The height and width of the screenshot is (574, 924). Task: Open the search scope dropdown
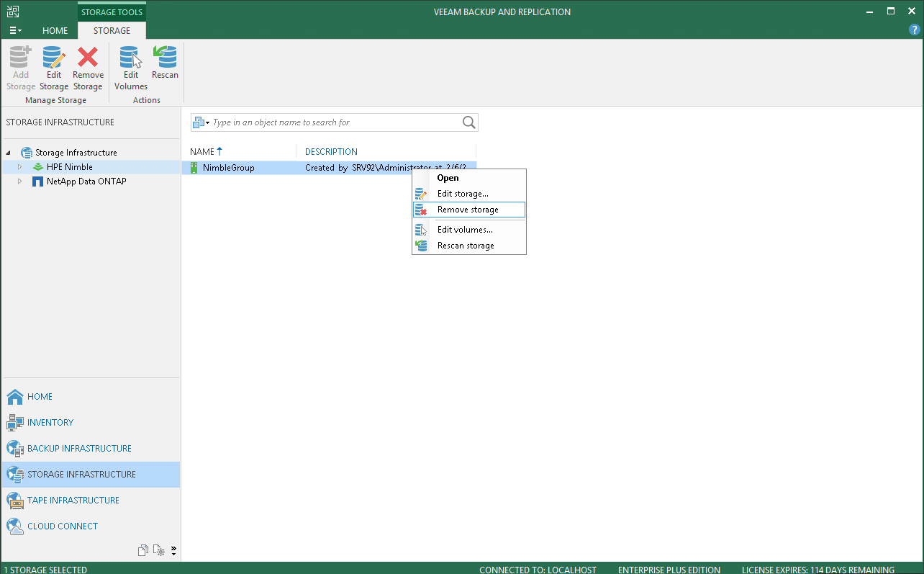pos(201,122)
